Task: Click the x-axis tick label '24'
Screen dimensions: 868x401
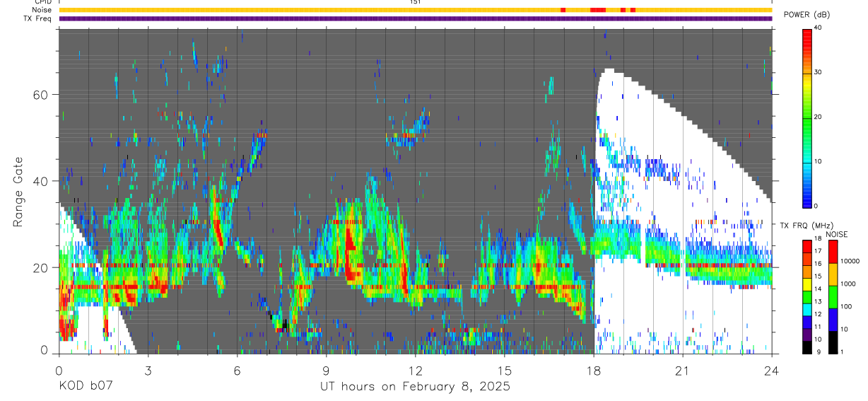Action: [772, 371]
